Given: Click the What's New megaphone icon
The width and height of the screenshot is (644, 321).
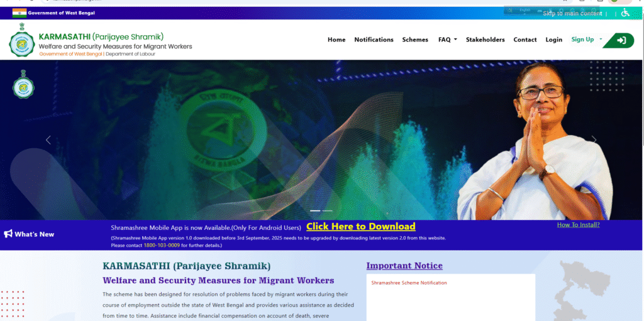Looking at the screenshot, I should pyautogui.click(x=8, y=234).
